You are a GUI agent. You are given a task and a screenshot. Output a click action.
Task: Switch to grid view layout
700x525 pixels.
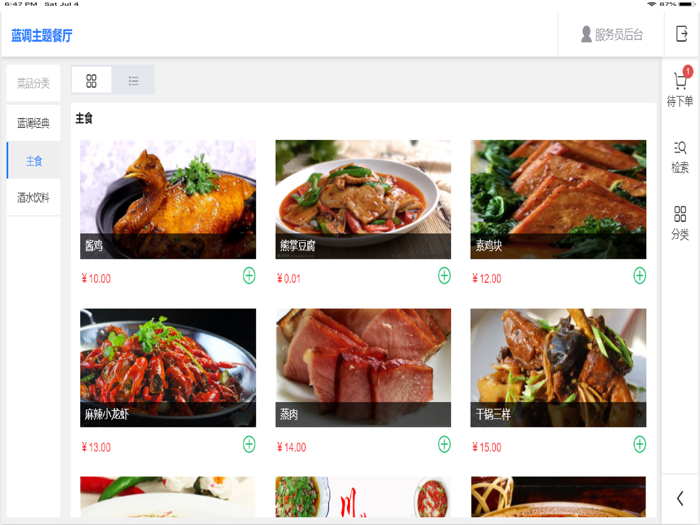click(x=91, y=80)
